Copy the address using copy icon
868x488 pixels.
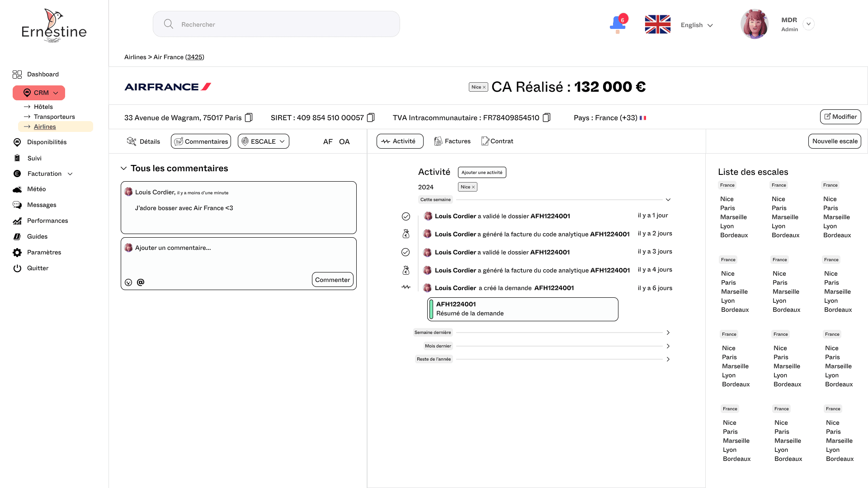coord(249,117)
